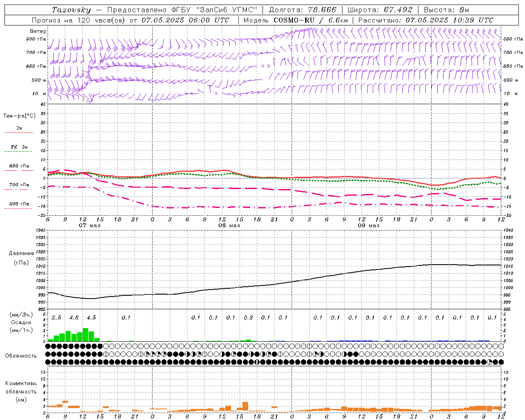
Task: Select the forecast start time 07.05.2025 06:00 UTC
Action: [185, 20]
